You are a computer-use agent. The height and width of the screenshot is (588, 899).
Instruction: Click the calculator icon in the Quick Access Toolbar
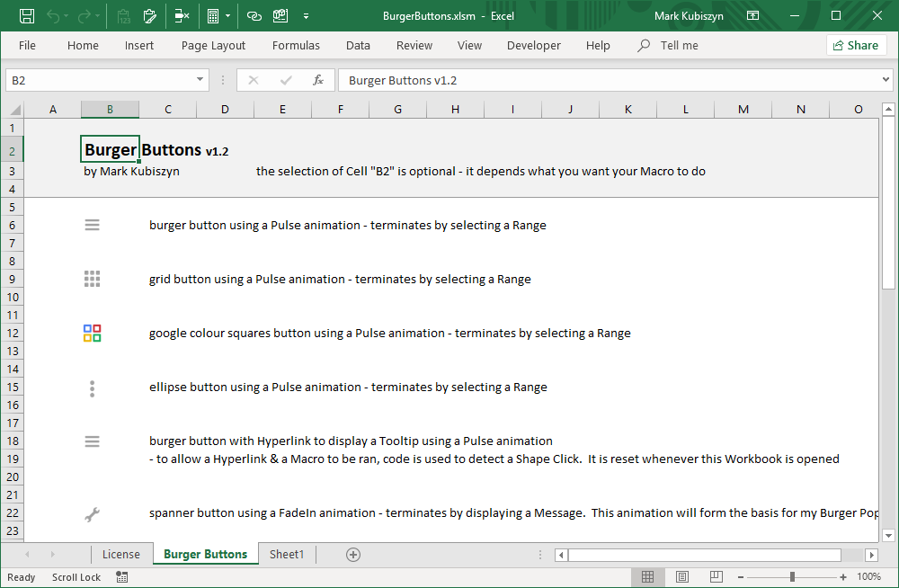(x=213, y=16)
